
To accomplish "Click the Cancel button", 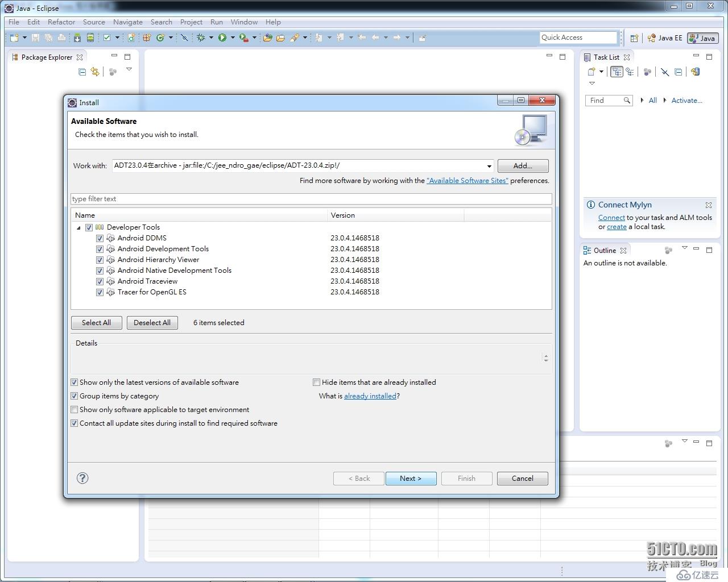I will (x=522, y=479).
